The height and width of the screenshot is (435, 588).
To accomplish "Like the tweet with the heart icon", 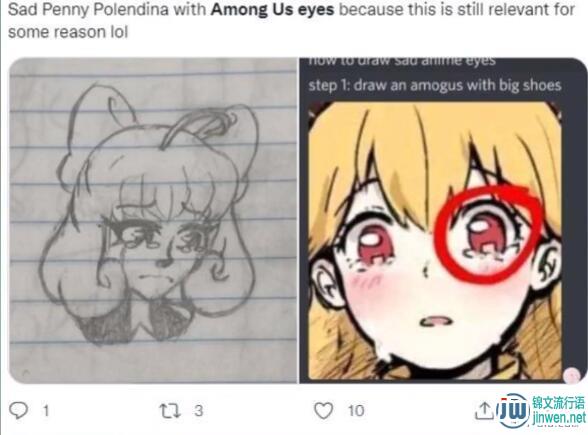I will point(323,411).
